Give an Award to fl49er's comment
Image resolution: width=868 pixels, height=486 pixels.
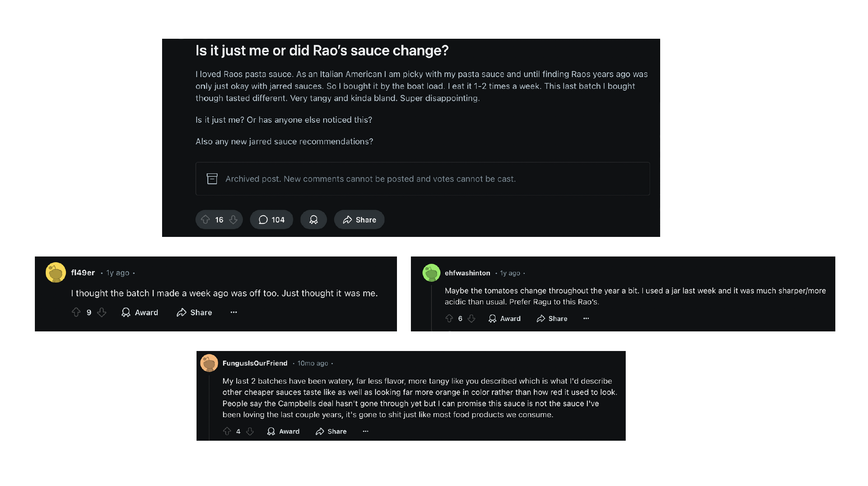(x=139, y=312)
